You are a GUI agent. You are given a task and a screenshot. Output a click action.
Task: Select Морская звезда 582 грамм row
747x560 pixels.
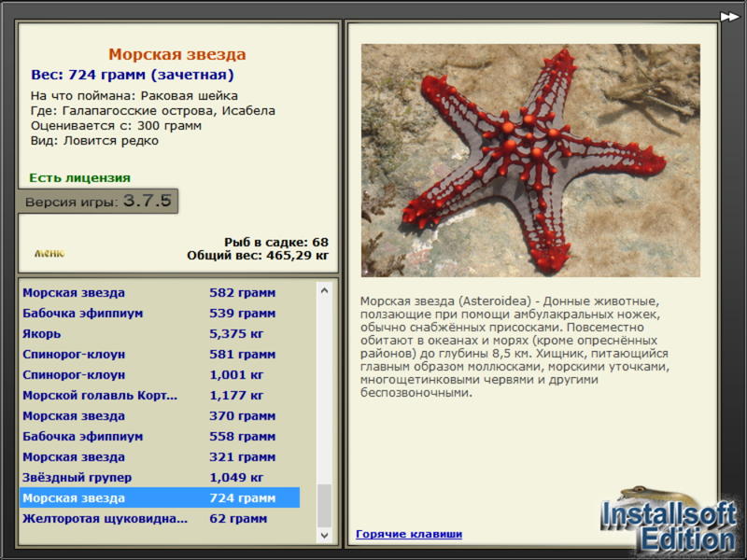click(160, 293)
